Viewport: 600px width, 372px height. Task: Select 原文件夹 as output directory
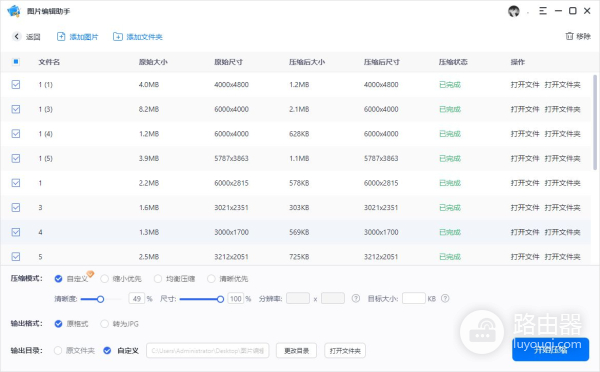pyautogui.click(x=58, y=351)
